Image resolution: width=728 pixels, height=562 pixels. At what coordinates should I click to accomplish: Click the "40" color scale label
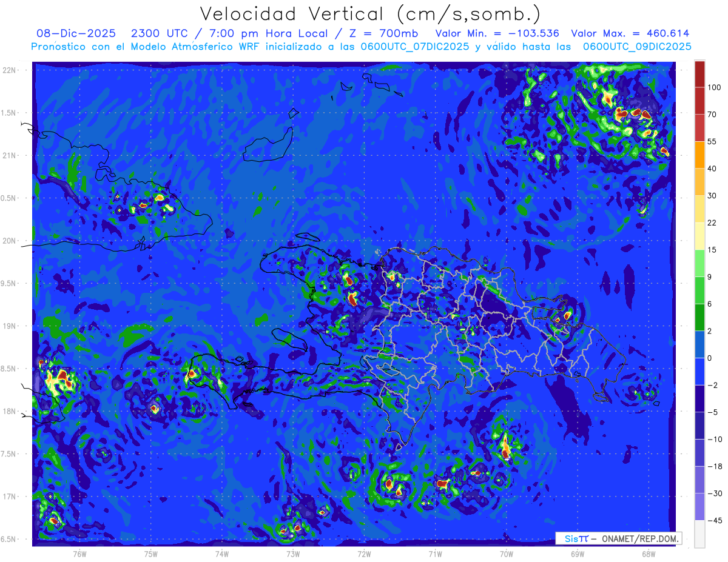coord(712,169)
